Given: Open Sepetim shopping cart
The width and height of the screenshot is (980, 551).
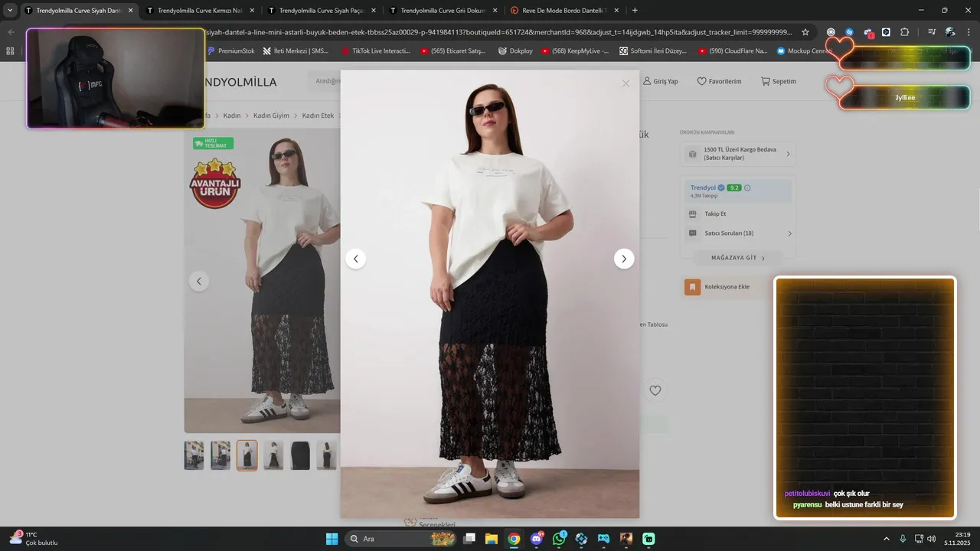Looking at the screenshot, I should point(778,81).
